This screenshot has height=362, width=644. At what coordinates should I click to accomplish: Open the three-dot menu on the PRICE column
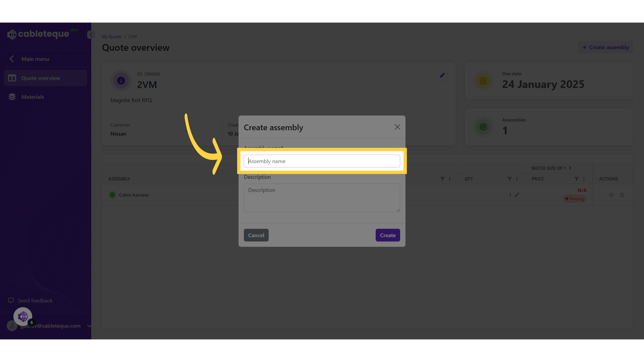pos(583,179)
